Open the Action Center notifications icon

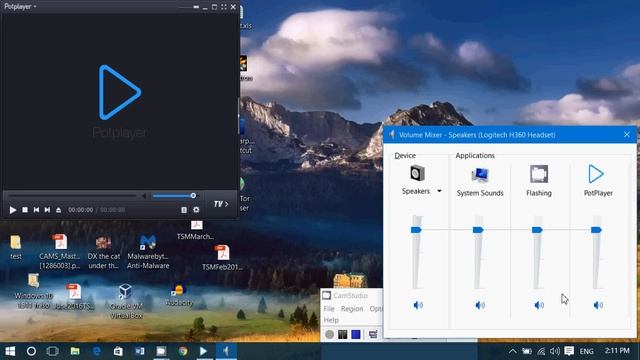[x=569, y=351]
